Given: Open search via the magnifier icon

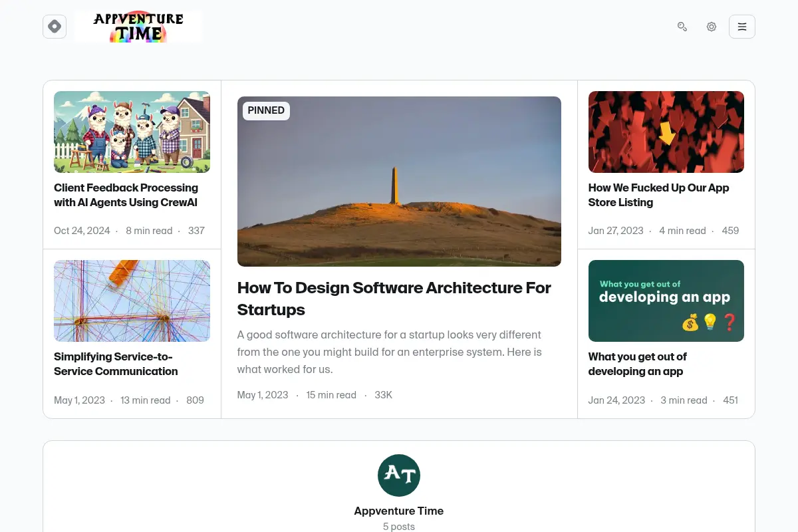Looking at the screenshot, I should click(x=682, y=27).
